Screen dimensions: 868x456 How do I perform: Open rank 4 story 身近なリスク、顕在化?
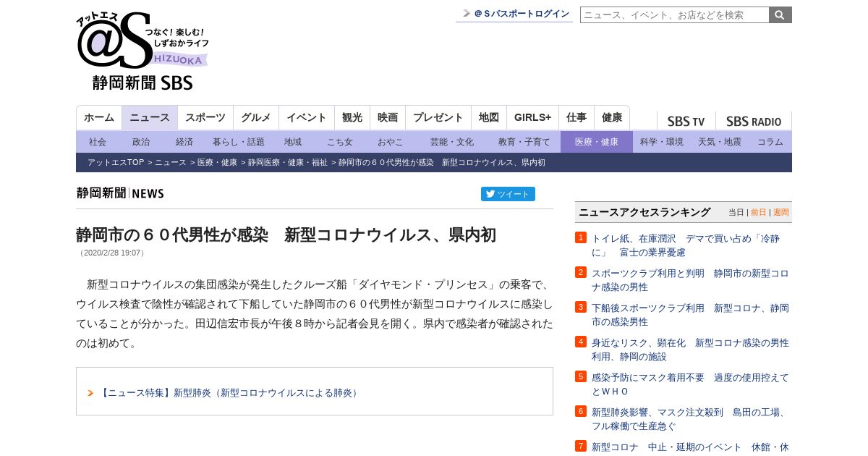point(690,349)
